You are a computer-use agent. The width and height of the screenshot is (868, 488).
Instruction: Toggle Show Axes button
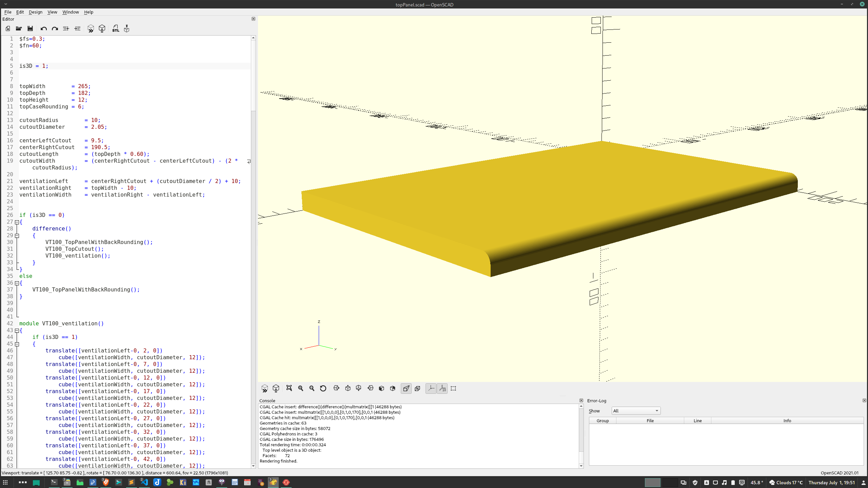coord(431,388)
